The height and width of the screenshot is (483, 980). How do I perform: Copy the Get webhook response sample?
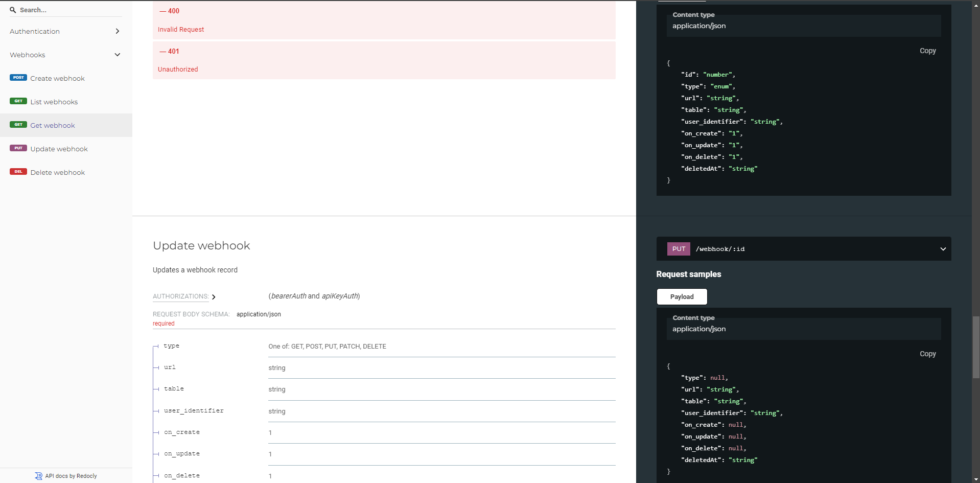[927, 51]
